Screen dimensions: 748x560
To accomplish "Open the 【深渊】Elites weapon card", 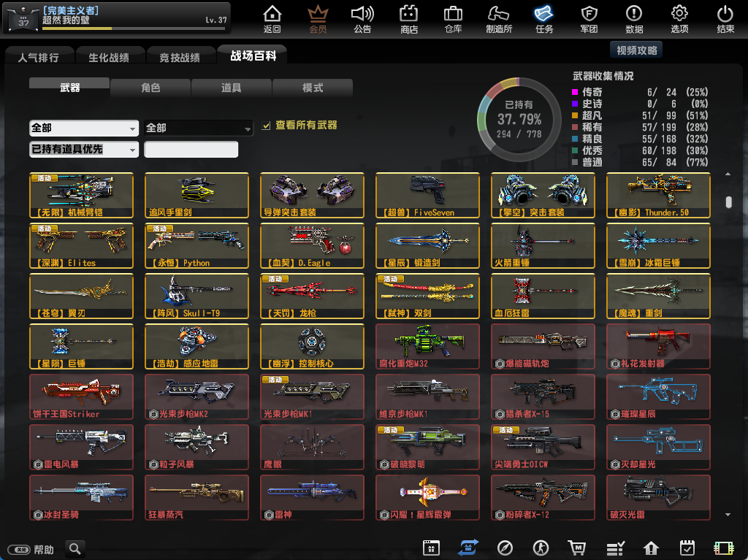I will click(x=81, y=245).
